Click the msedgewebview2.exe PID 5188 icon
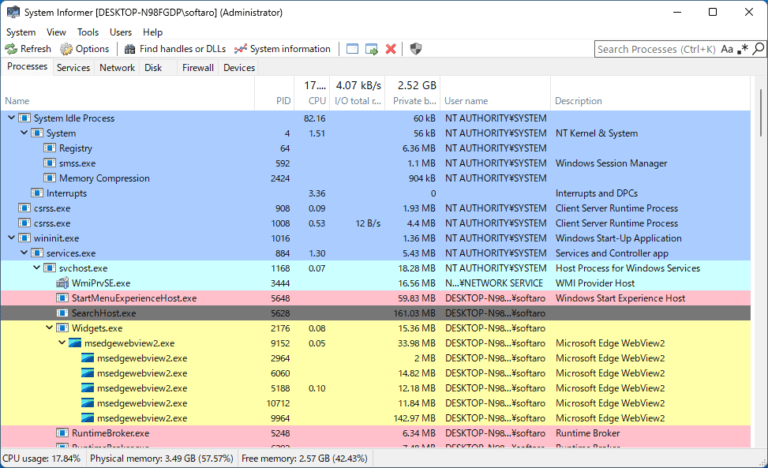The image size is (768, 468). point(88,388)
